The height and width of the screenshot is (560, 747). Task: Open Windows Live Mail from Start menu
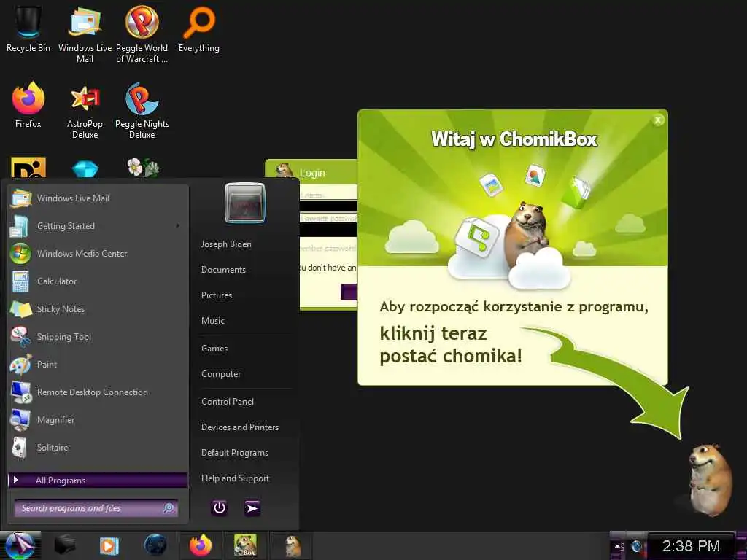point(98,198)
